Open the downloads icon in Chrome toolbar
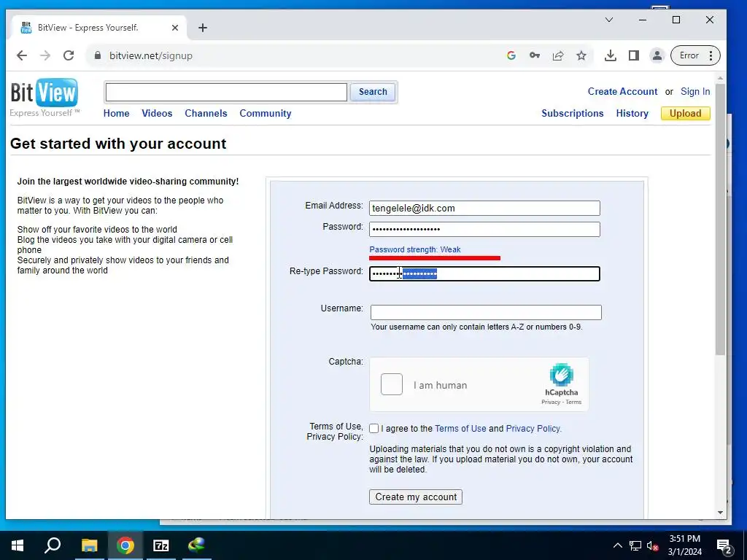Screen dimensions: 747x560 pos(611,55)
